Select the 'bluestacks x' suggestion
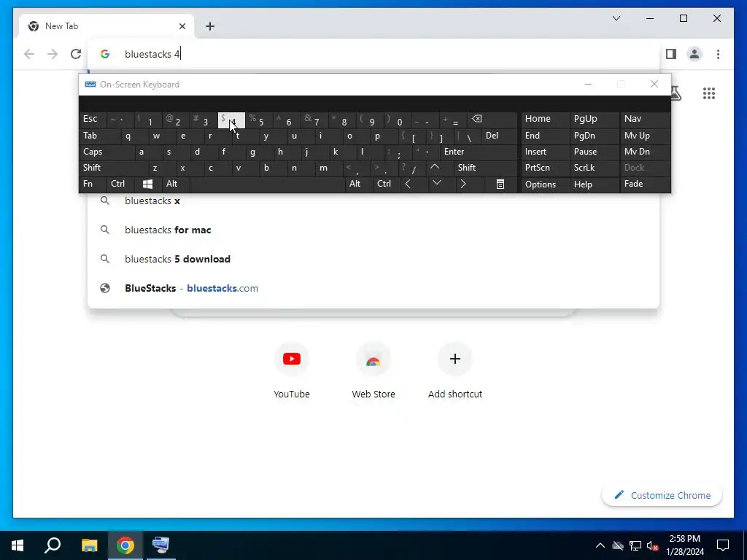The image size is (747, 560). click(x=373, y=201)
